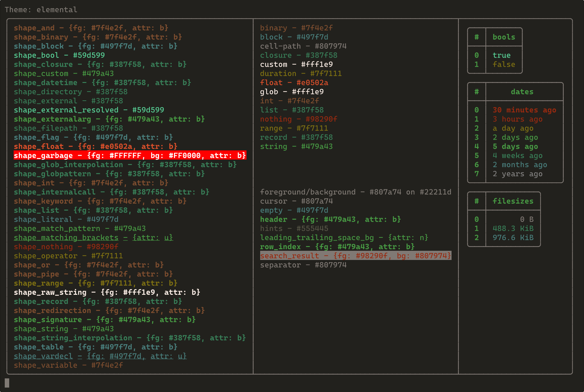This screenshot has height=392, width=584.
Task: Select the shape_datetime entry
Action: pyautogui.click(x=102, y=83)
